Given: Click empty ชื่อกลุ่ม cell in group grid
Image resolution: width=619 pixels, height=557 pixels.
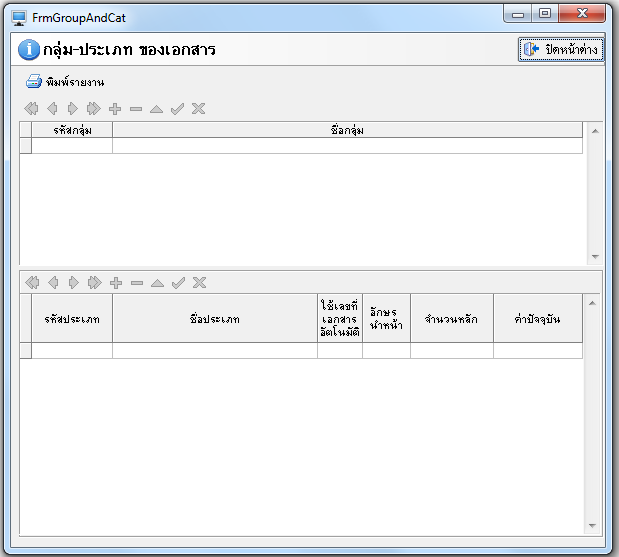Looking at the screenshot, I should tap(347, 146).
